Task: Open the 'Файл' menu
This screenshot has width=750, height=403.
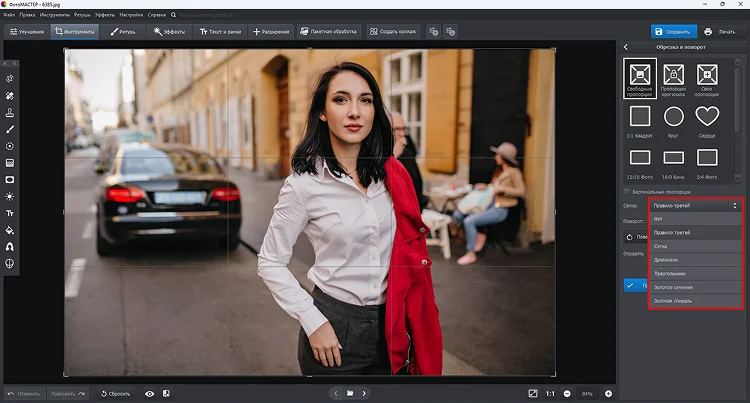Action: click(9, 15)
